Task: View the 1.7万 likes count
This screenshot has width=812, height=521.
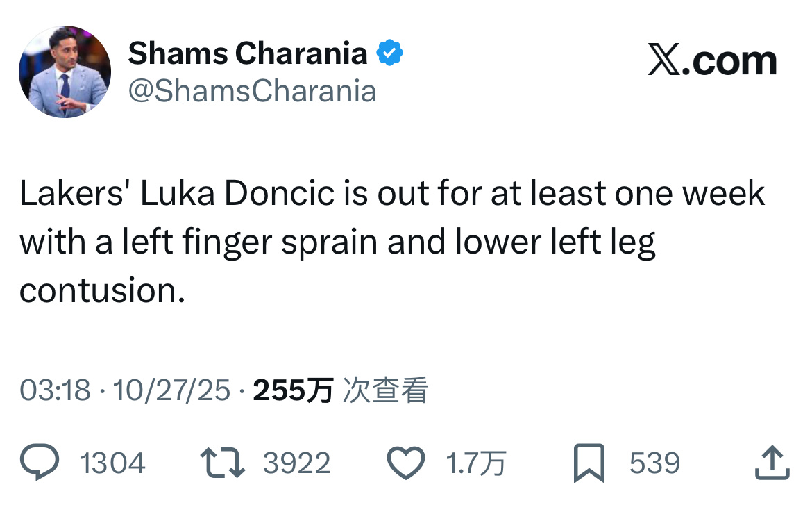Action: [478, 462]
